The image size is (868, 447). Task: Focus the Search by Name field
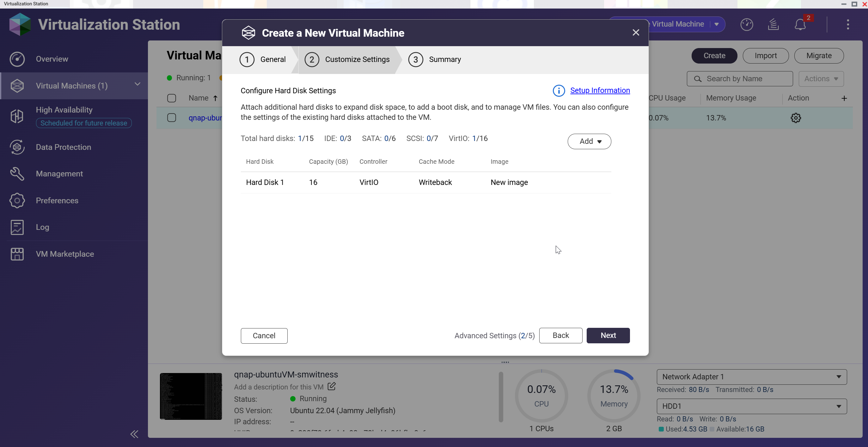740,78
